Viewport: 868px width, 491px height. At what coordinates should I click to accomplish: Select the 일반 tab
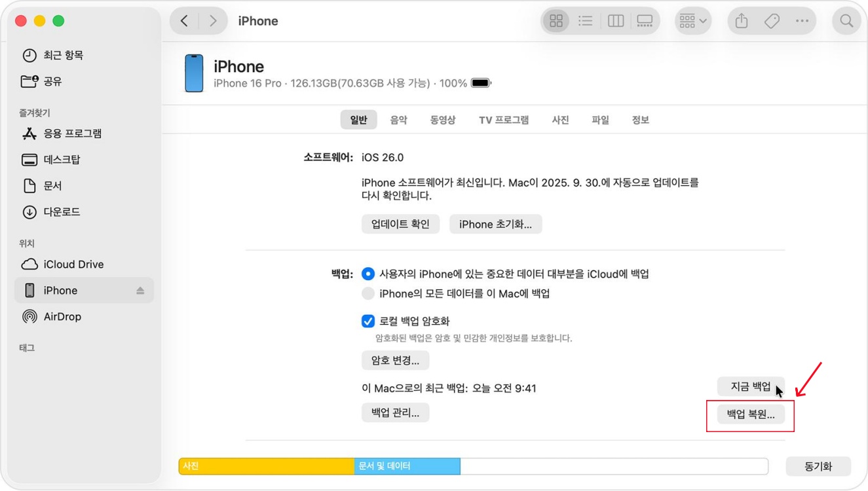pyautogui.click(x=358, y=120)
